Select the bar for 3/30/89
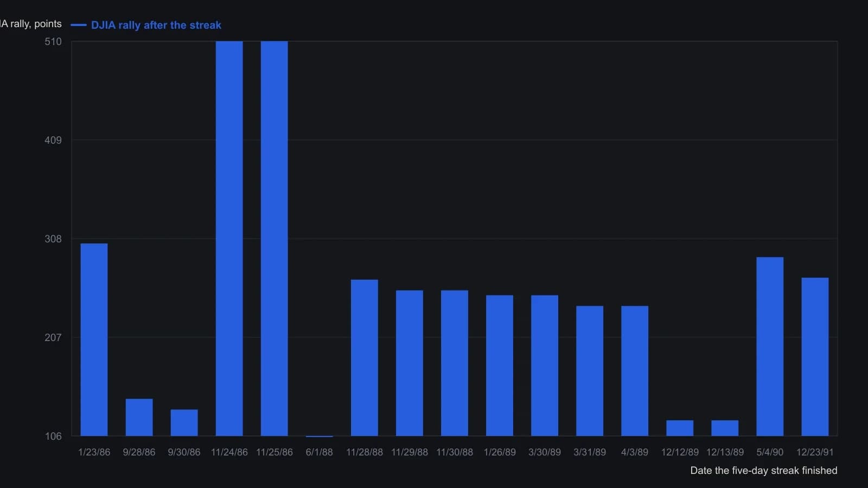This screenshot has height=488, width=868. pos(544,365)
